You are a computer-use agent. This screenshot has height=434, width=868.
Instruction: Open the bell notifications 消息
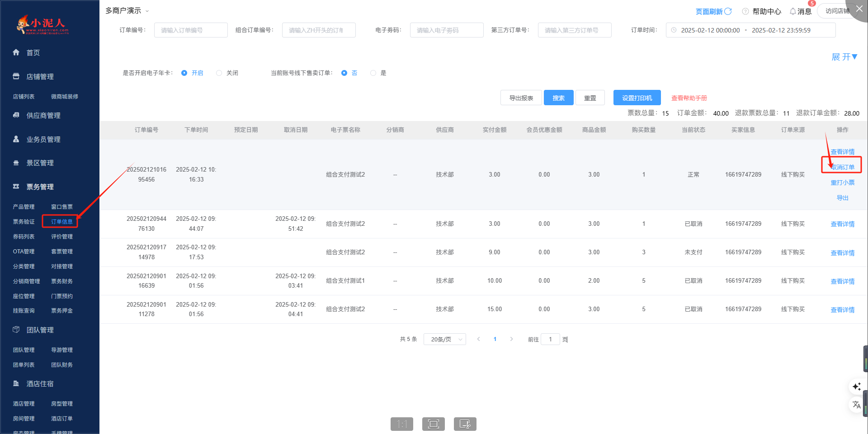coord(793,11)
